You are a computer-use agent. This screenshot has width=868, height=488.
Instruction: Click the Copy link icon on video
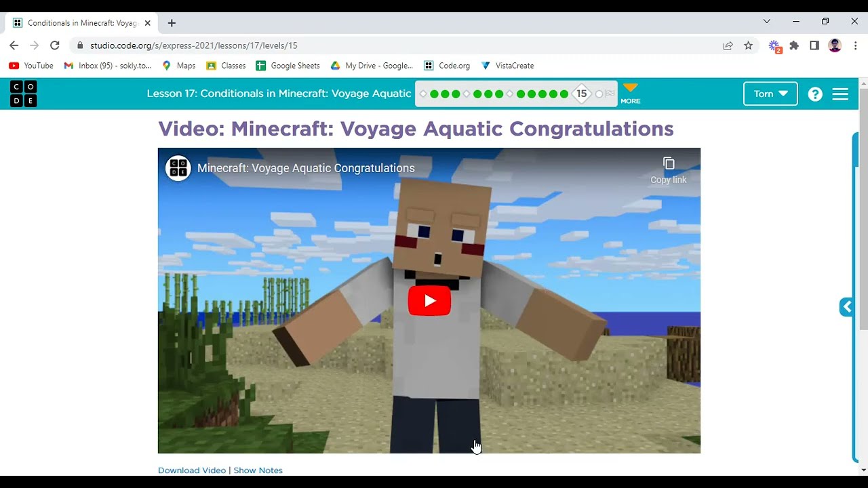[x=669, y=163]
